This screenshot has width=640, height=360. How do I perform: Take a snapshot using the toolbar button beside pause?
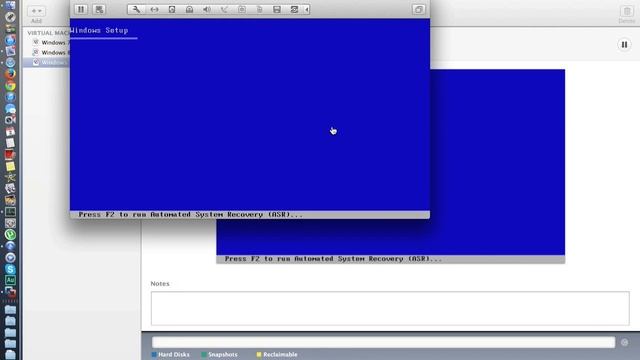[x=99, y=9]
